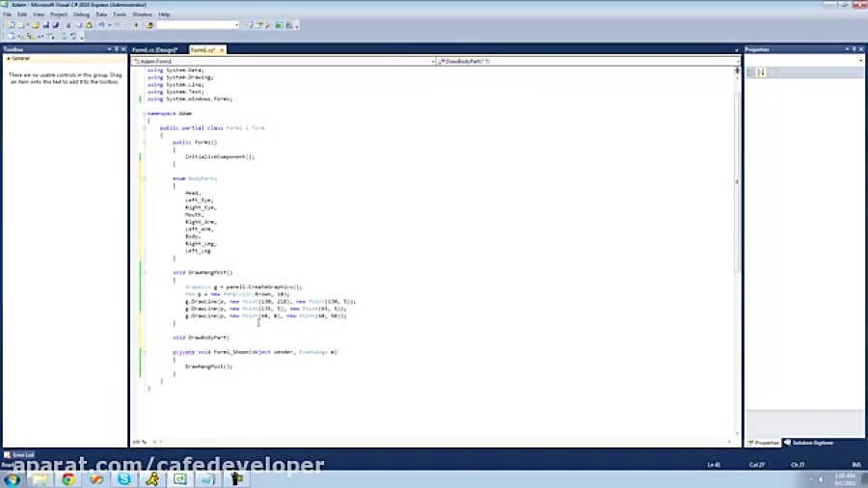Click the Cut toolbar icon
The image size is (868, 488).
[68, 25]
